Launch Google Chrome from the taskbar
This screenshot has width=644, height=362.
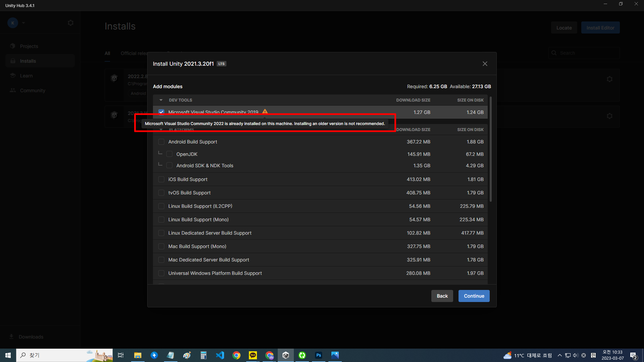[236, 355]
